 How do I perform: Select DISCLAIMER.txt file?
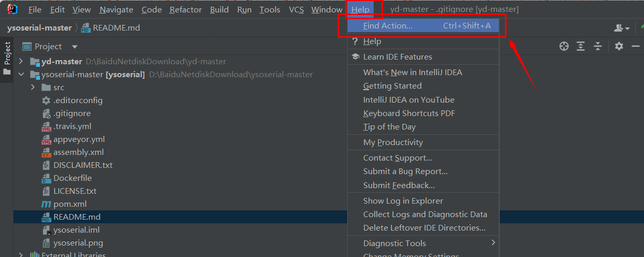point(83,165)
